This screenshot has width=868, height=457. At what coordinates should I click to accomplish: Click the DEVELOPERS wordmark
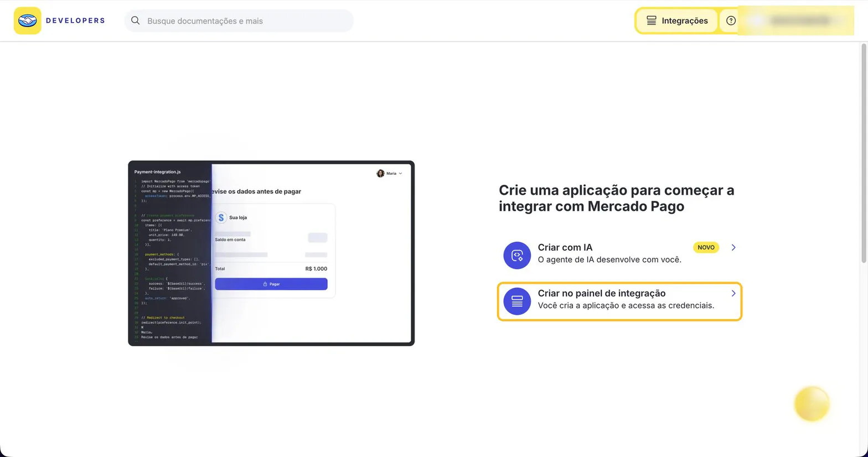coord(75,20)
